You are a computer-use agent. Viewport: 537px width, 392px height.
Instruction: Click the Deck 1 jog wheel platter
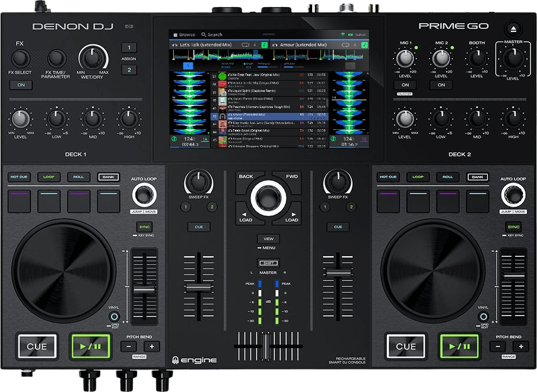63,271
